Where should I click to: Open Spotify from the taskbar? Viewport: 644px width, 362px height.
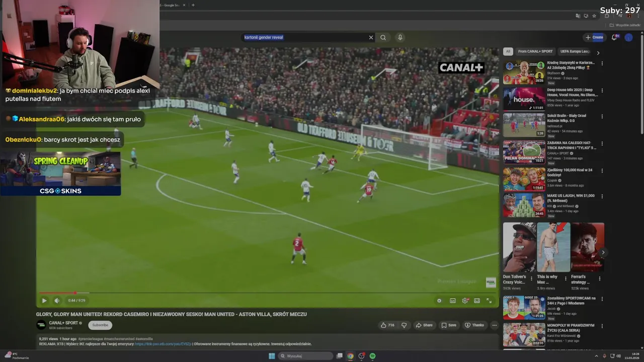372,356
